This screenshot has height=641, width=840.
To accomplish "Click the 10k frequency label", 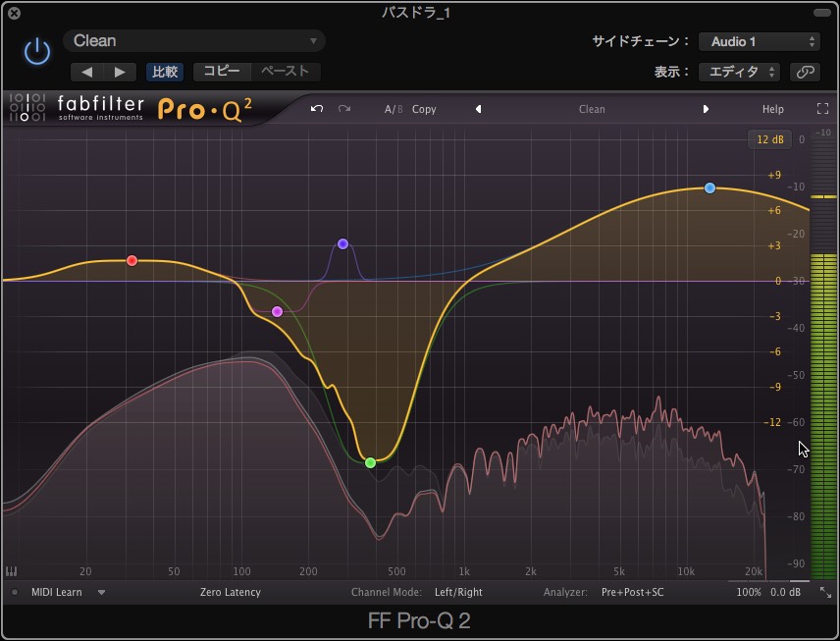I will pos(686,571).
